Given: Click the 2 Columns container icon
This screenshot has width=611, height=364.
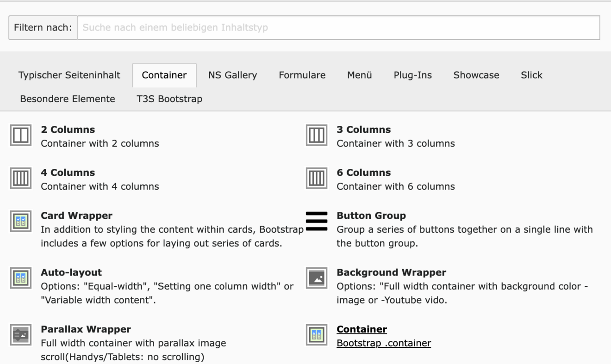Looking at the screenshot, I should [x=21, y=136].
